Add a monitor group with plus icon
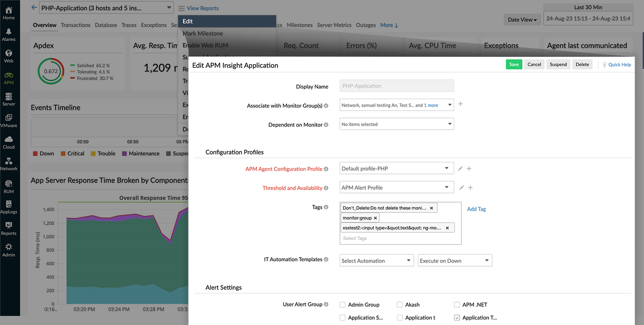 click(x=461, y=104)
